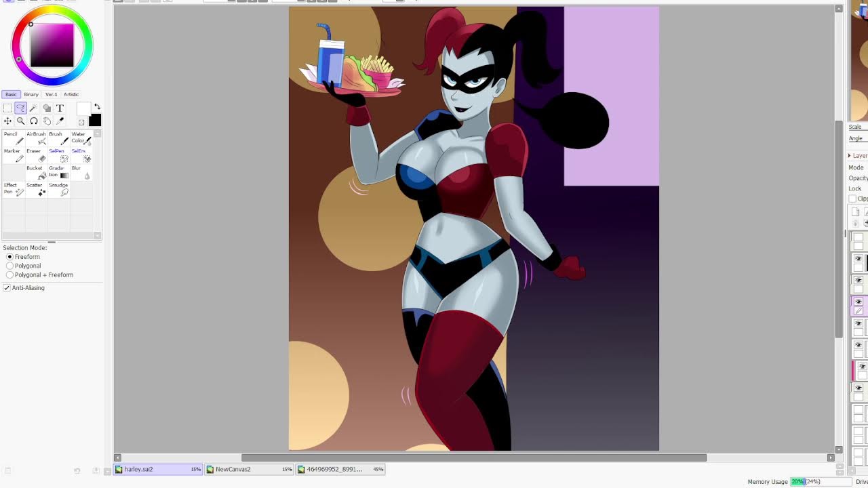Click the horizontal canvas scrollbar thumb
The height and width of the screenshot is (488, 868).
click(474, 457)
